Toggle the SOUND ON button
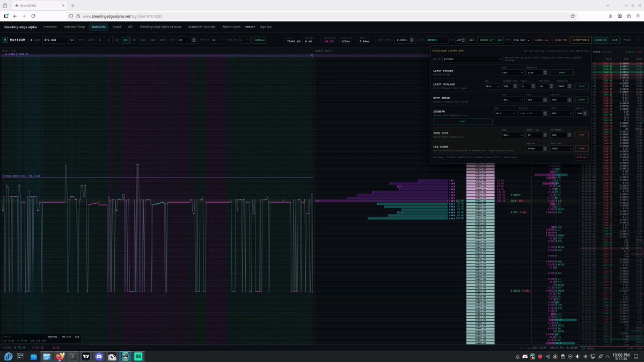The image size is (644, 362). [x=601, y=40]
